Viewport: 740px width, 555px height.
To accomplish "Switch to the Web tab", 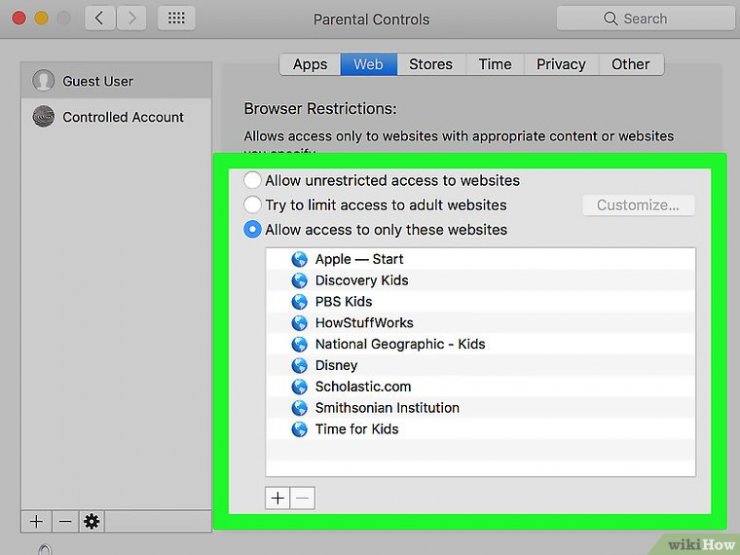I will [x=369, y=64].
